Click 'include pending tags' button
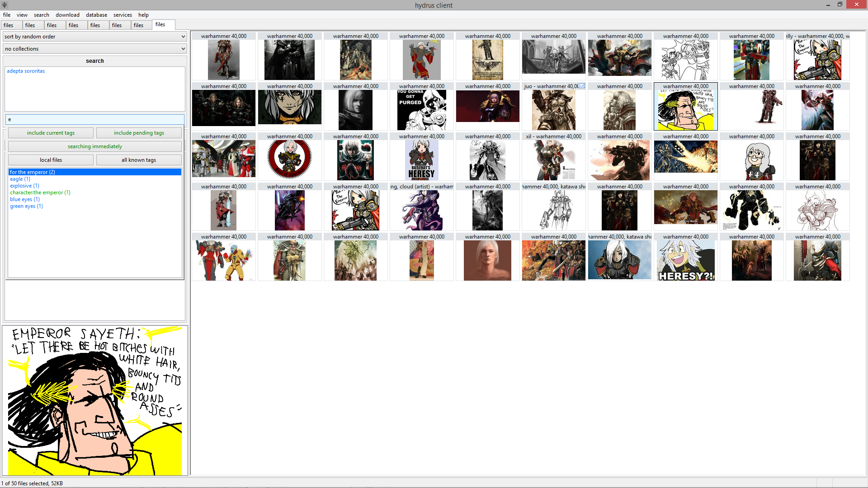 click(x=138, y=132)
